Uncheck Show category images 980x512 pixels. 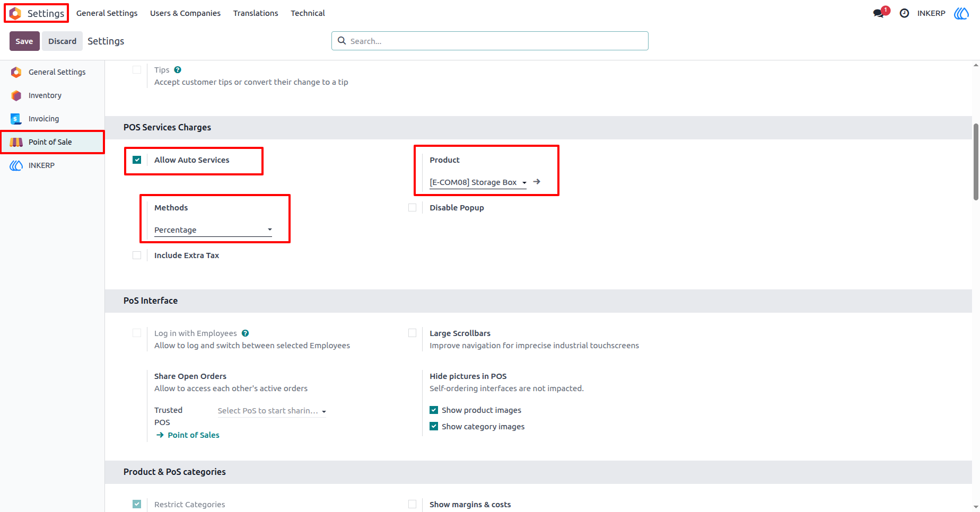click(x=434, y=427)
